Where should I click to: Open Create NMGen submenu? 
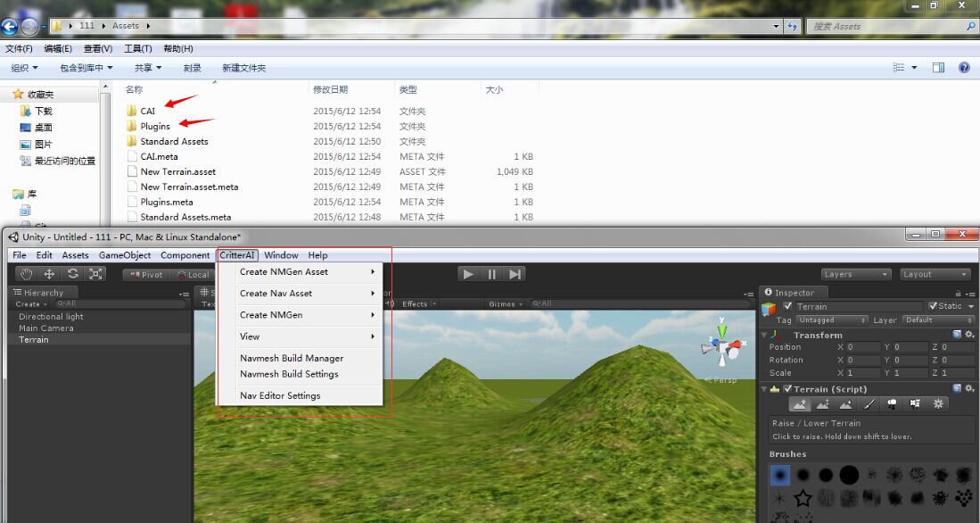click(300, 315)
